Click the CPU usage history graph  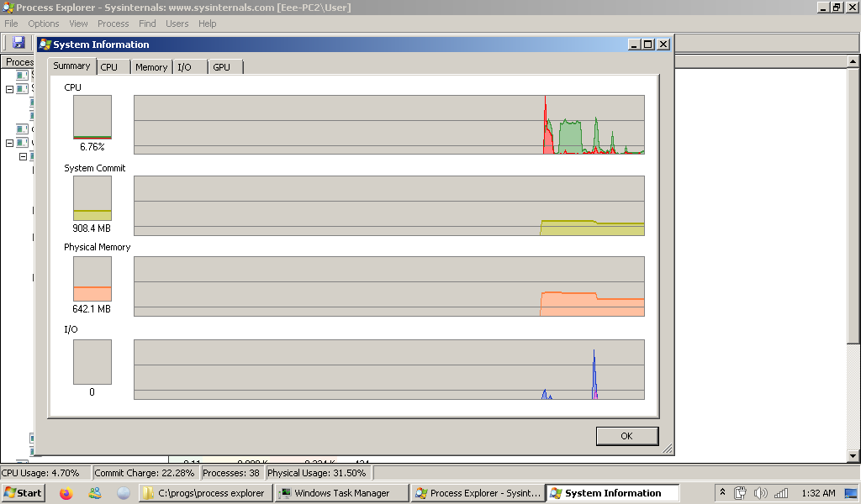pos(389,125)
